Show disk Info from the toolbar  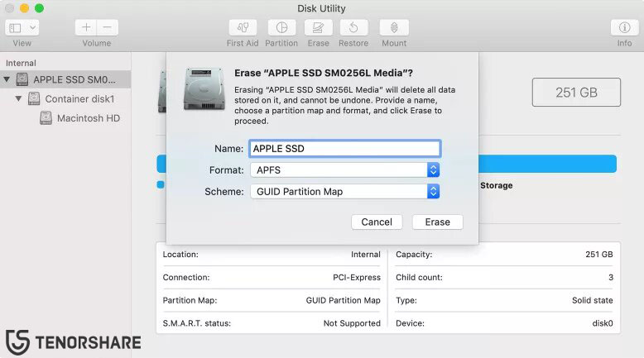click(x=624, y=27)
